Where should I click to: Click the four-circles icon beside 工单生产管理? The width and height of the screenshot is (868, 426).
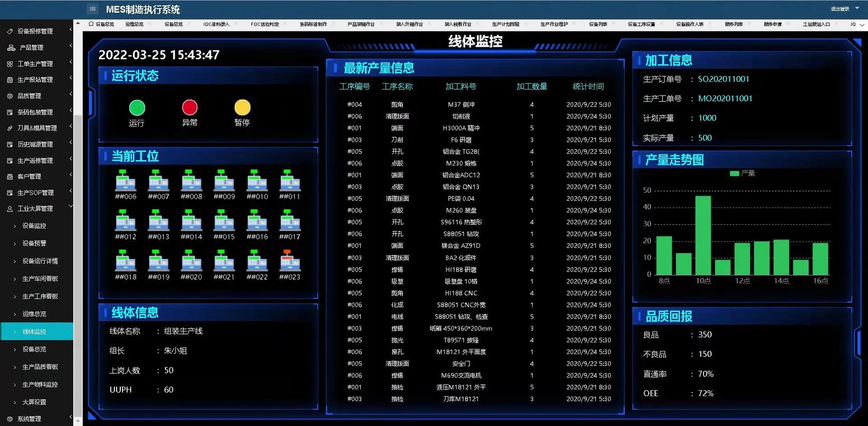(10, 64)
